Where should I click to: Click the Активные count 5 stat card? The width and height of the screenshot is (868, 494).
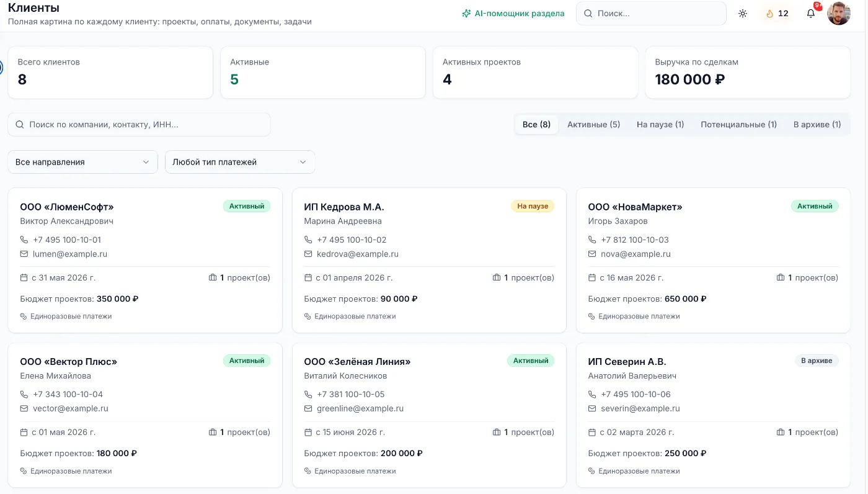tap(323, 73)
